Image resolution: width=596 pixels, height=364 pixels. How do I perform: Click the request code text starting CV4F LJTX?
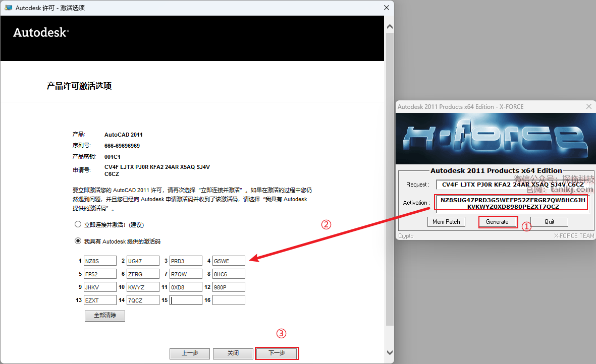(157, 170)
